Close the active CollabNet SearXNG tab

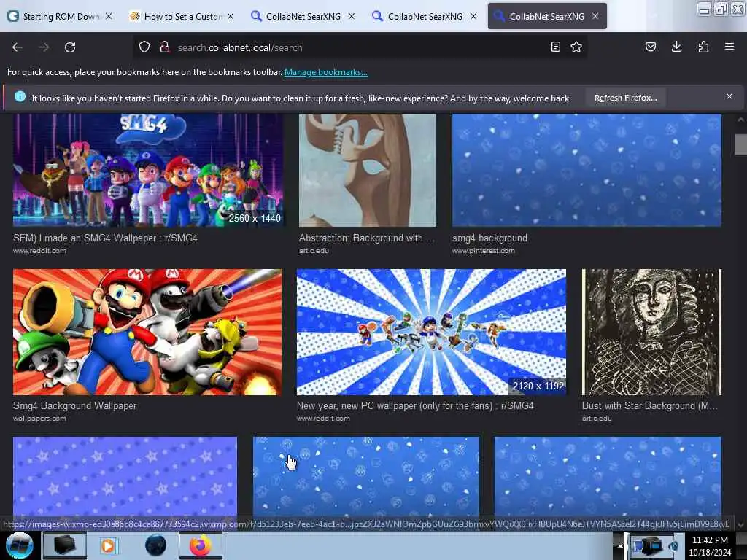(x=595, y=16)
